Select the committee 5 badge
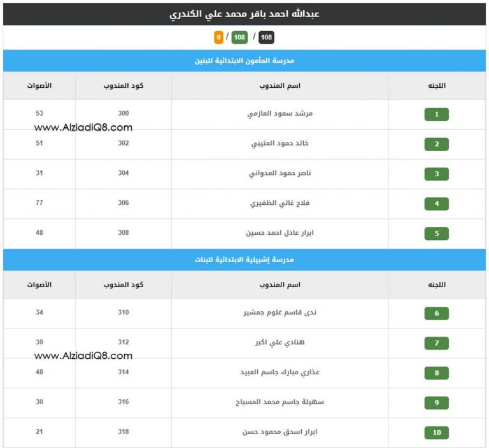This screenshot has height=448, width=489. (x=436, y=234)
